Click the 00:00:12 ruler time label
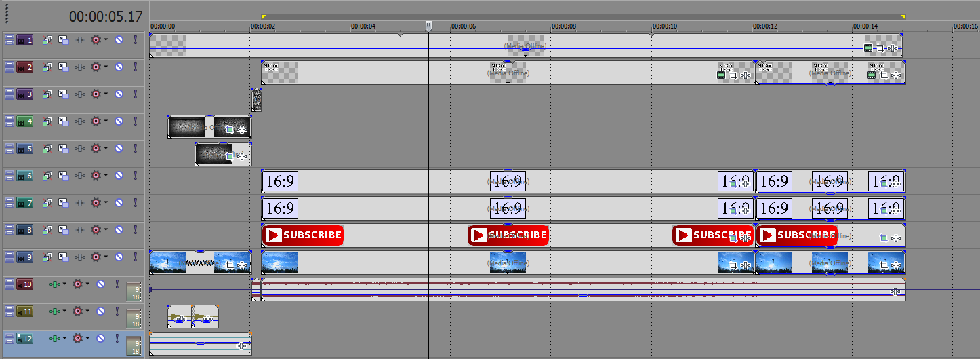980x359 pixels. [764, 26]
